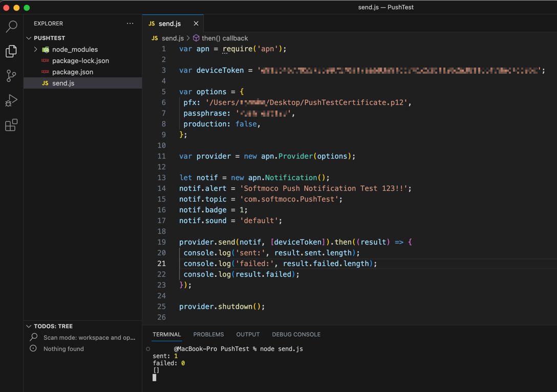
Task: Close the send.js editor tab
Action: pos(196,24)
